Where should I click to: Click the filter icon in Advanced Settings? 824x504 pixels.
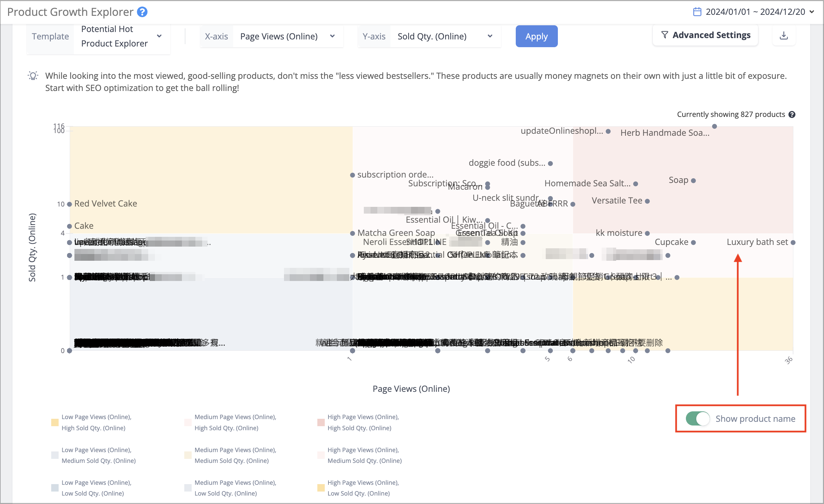665,35
